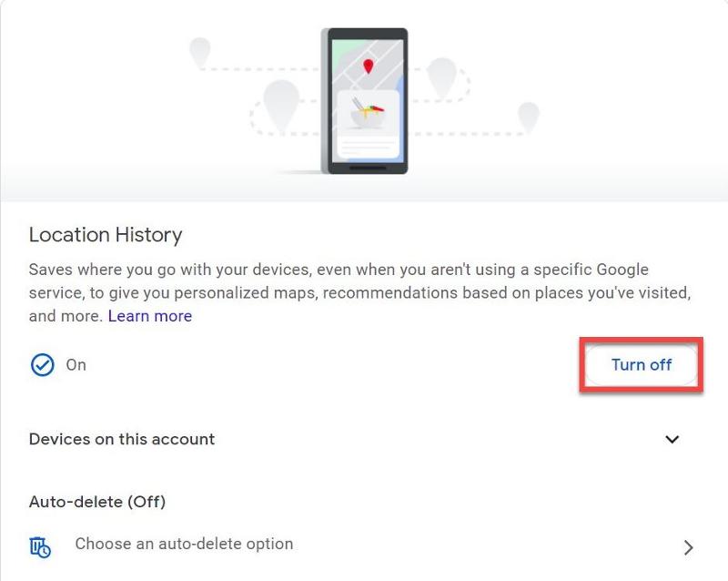The height and width of the screenshot is (581, 728).
Task: Click the Turn off button
Action: coord(642,365)
